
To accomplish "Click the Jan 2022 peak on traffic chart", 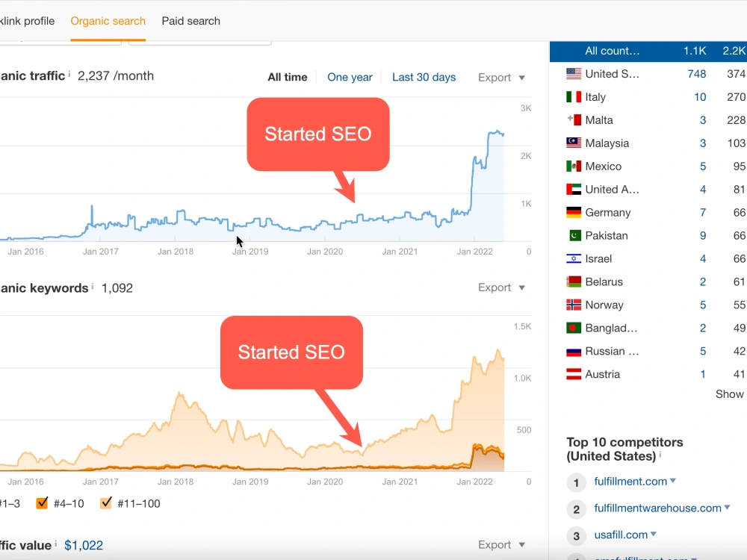I will [x=497, y=132].
